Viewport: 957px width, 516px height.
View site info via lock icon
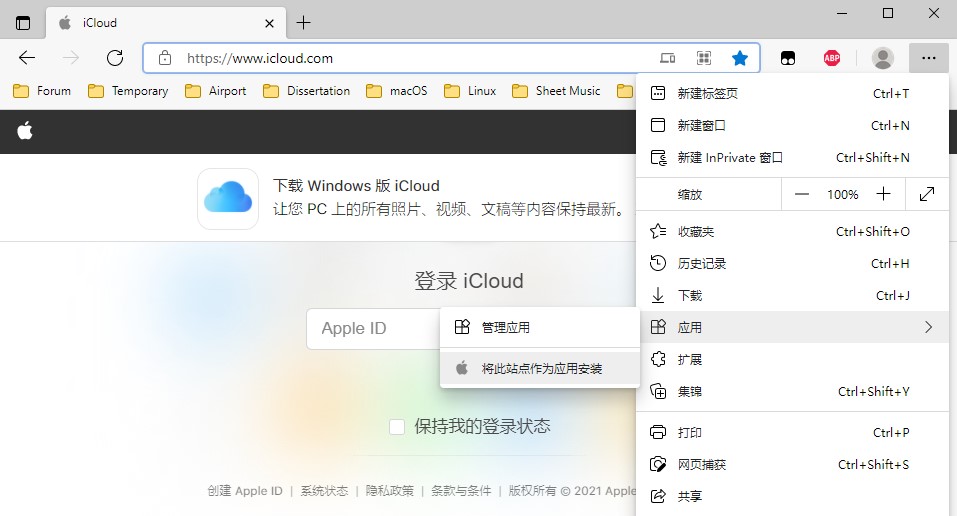(165, 58)
